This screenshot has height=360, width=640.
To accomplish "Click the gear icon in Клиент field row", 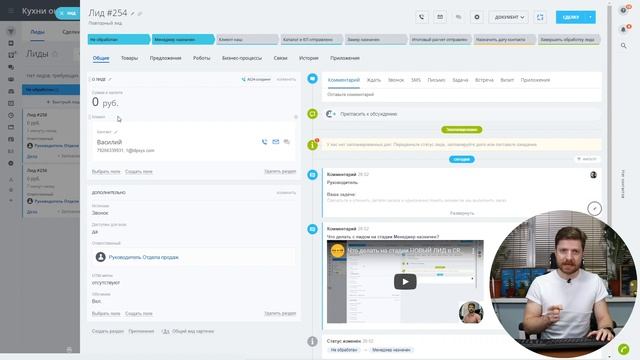I will pos(296,117).
